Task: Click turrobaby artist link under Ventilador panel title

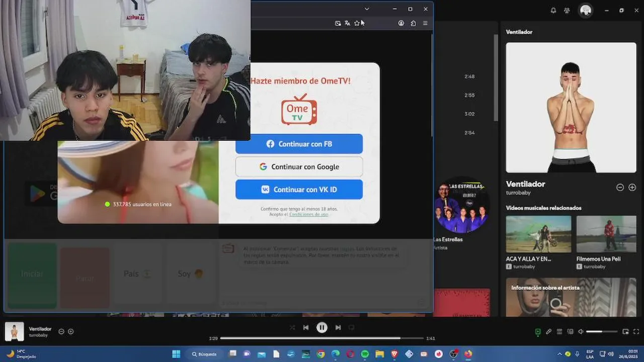Action: point(518,193)
